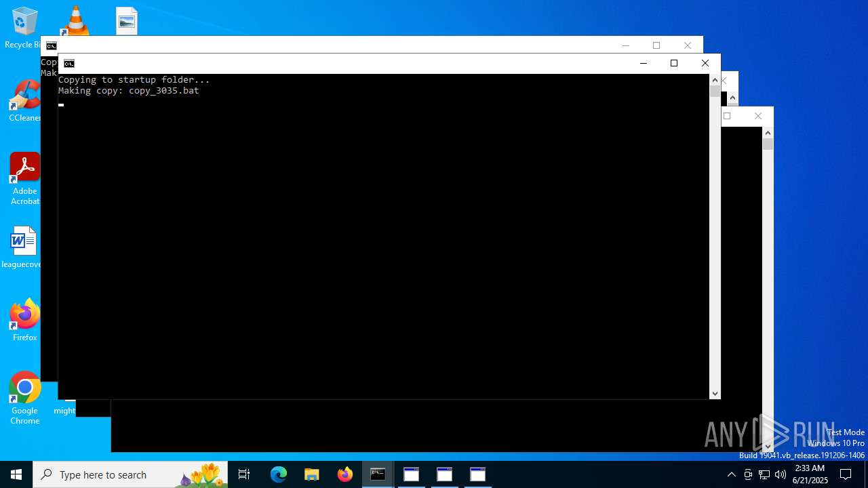Close the front command prompt window
The height and width of the screenshot is (488, 868).
coord(705,64)
